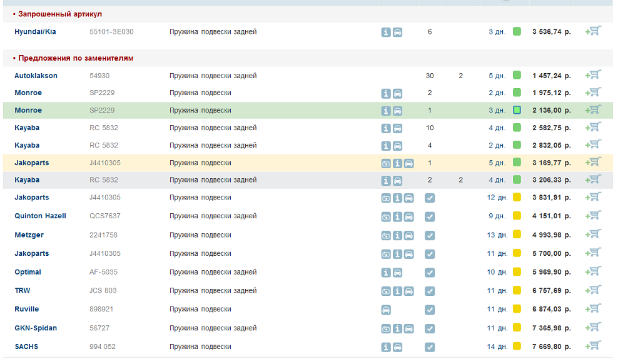Open photo icon for Quinton Hazell QCS7637
Viewport: 618px width, 364px height.
386,217
